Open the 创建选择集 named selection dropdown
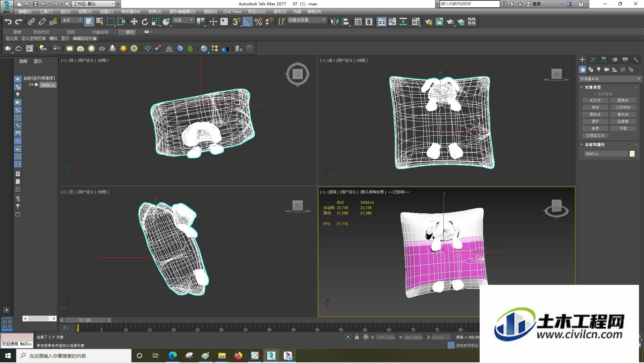 pos(307,20)
